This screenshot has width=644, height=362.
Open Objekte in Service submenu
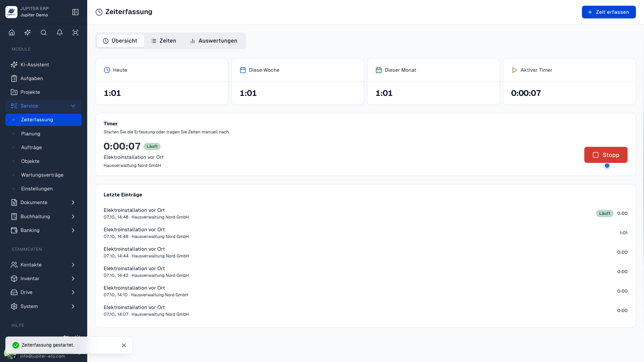tap(44, 161)
